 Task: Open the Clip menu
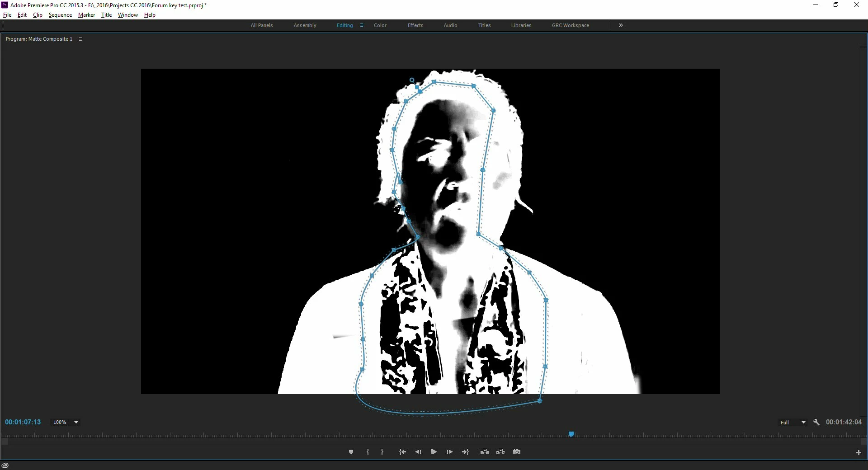pos(38,15)
